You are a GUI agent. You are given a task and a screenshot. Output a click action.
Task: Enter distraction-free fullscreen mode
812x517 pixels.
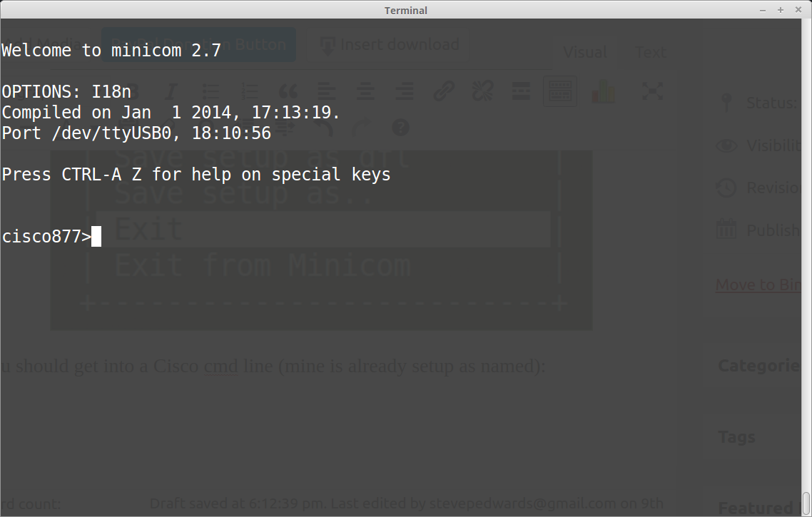[x=652, y=91]
